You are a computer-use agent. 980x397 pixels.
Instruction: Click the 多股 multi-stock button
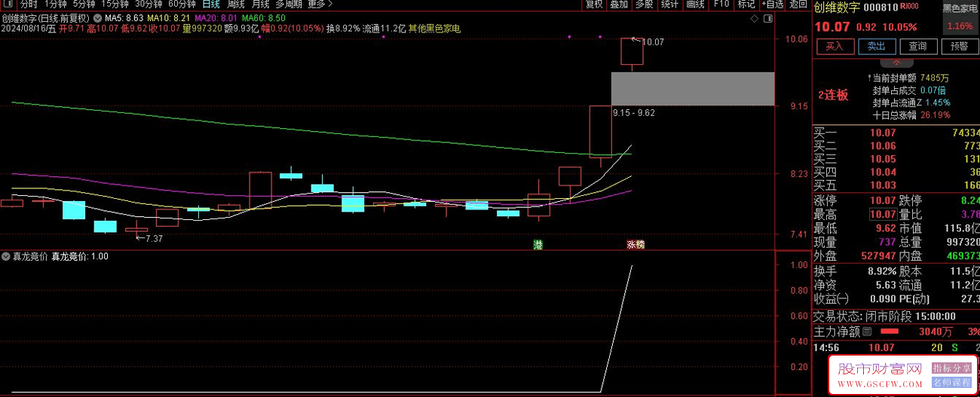coord(644,4)
